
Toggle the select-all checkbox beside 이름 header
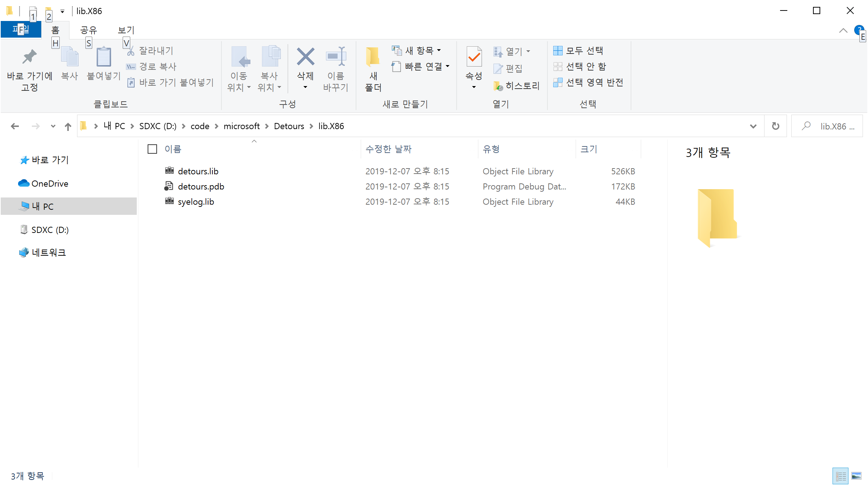[x=152, y=149]
